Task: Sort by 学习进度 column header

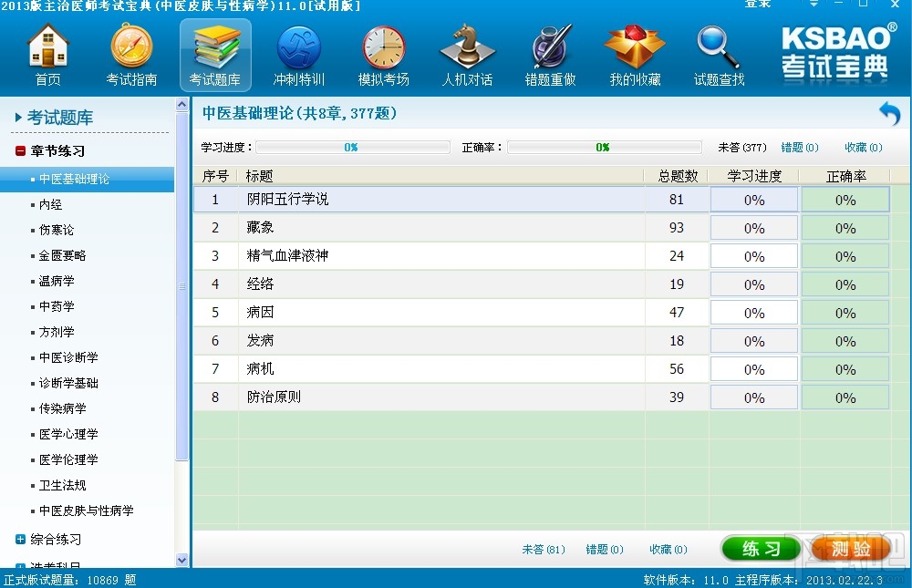Action: 754,176
